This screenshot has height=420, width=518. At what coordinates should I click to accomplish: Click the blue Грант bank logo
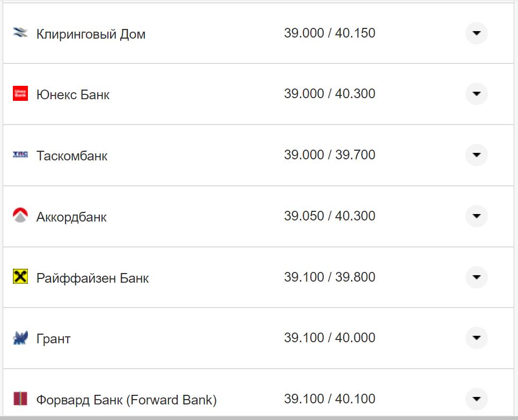pos(20,338)
